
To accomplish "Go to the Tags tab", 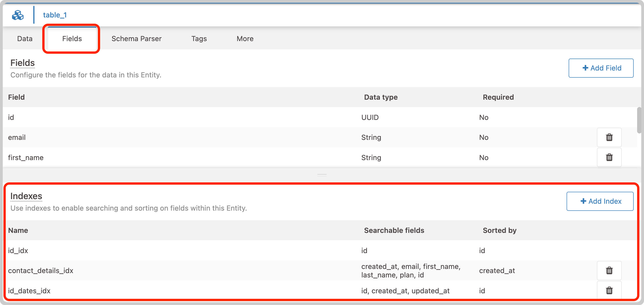I will [199, 39].
